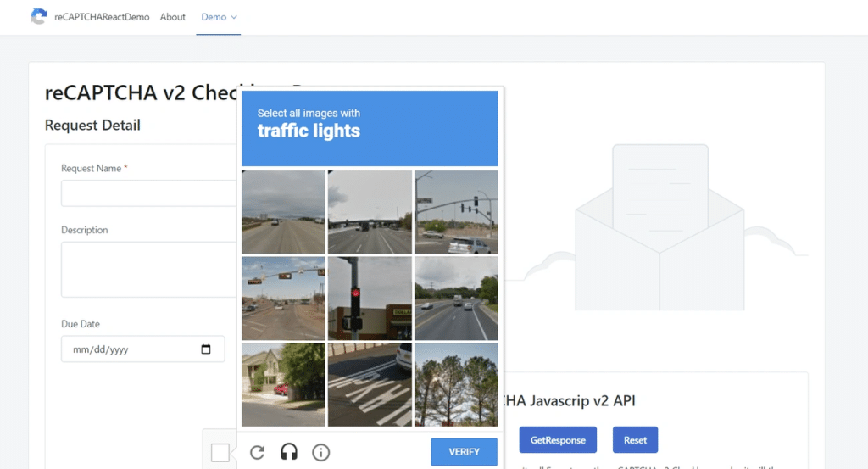This screenshot has width=868, height=469.
Task: Click the 'Select all images with' text
Action: tap(309, 113)
